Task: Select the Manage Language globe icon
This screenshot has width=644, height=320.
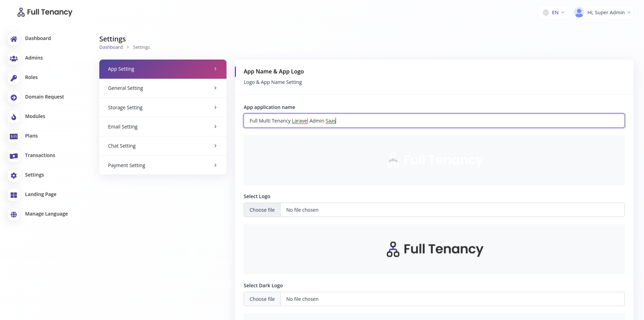Action: (x=14, y=214)
